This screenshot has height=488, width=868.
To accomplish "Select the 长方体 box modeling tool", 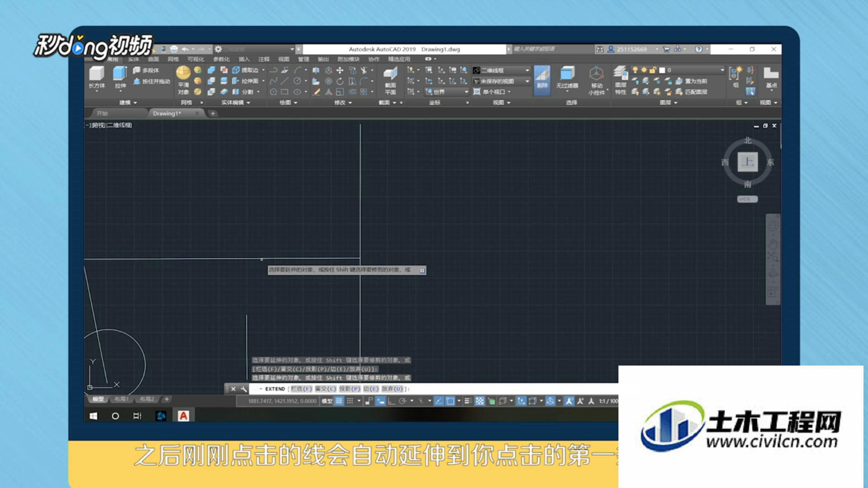I will pyautogui.click(x=96, y=77).
